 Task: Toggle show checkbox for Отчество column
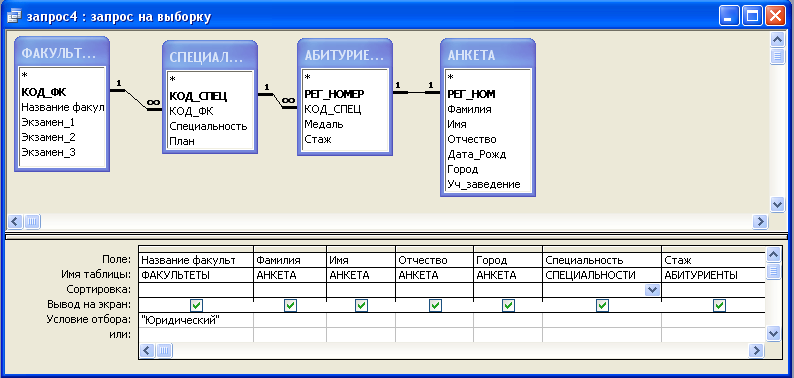click(434, 305)
